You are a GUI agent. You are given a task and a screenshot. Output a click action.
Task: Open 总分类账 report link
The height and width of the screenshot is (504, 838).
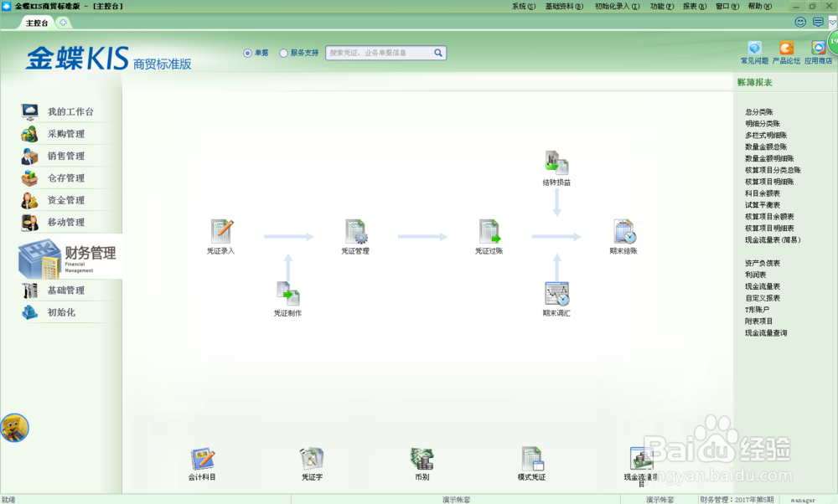tap(759, 112)
